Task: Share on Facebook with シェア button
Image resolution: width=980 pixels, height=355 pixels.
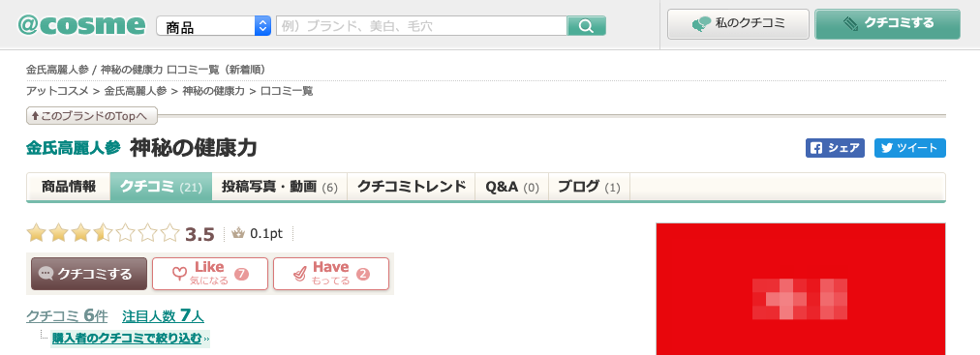Action: pyautogui.click(x=835, y=149)
